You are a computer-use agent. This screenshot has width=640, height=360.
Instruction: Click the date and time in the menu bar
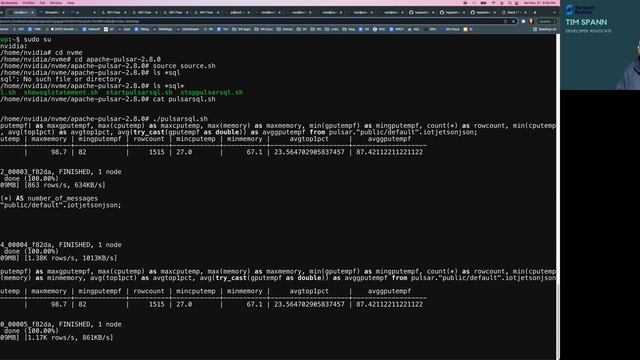(x=540, y=3)
